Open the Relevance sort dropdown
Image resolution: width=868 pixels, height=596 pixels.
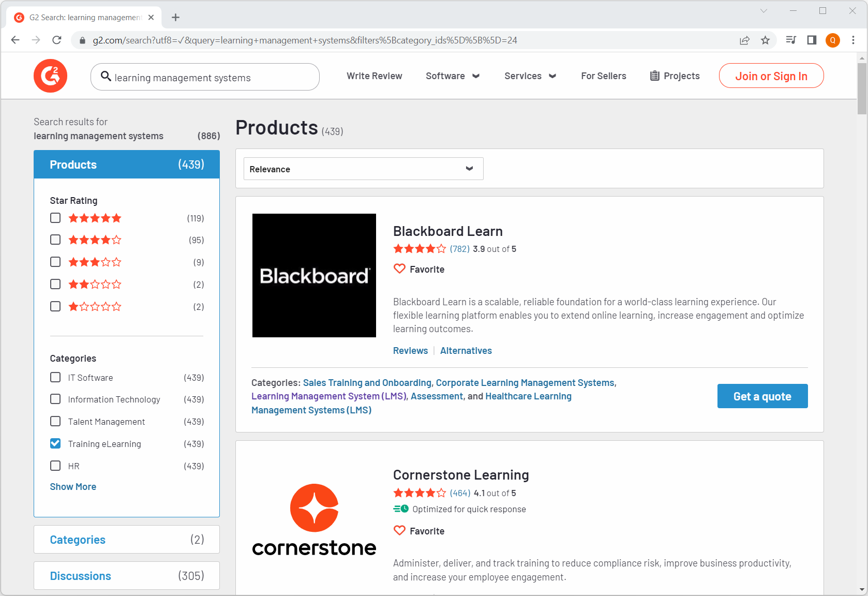(363, 169)
